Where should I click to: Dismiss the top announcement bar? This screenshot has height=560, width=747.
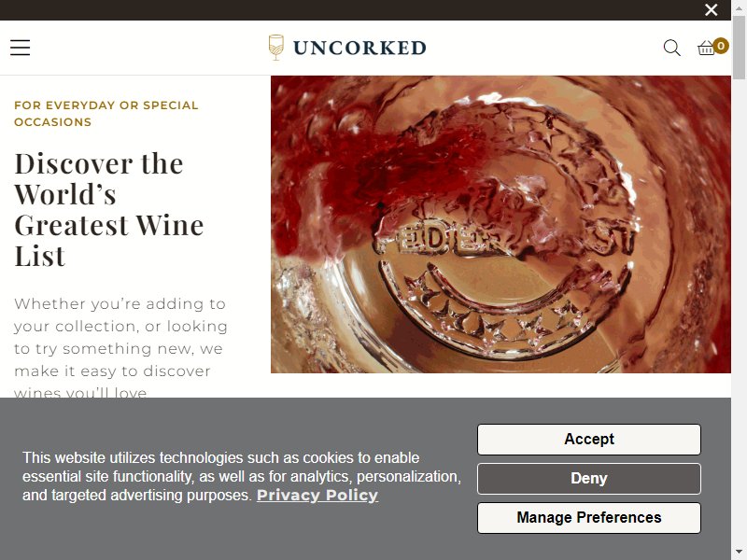pyautogui.click(x=712, y=9)
